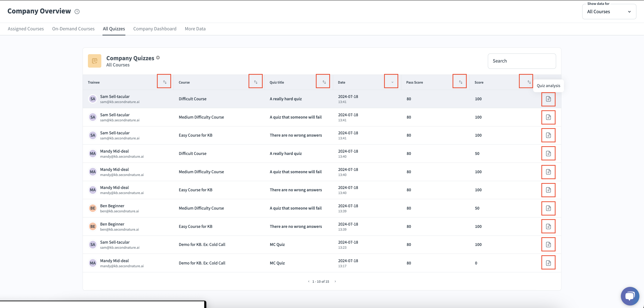Viewport: 644px width, 308px height.
Task: Sort by Pass Score column
Action: 460,82
